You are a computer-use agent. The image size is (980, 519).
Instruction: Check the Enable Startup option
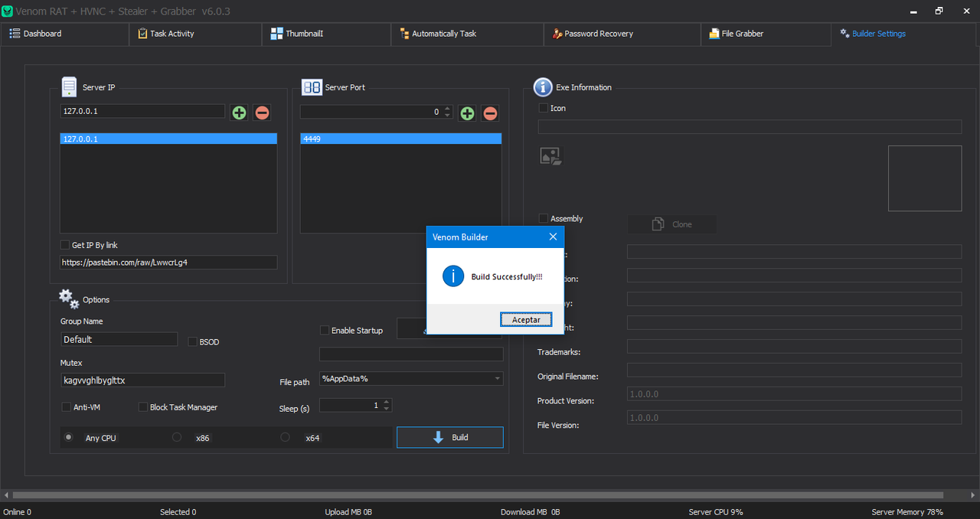(325, 330)
